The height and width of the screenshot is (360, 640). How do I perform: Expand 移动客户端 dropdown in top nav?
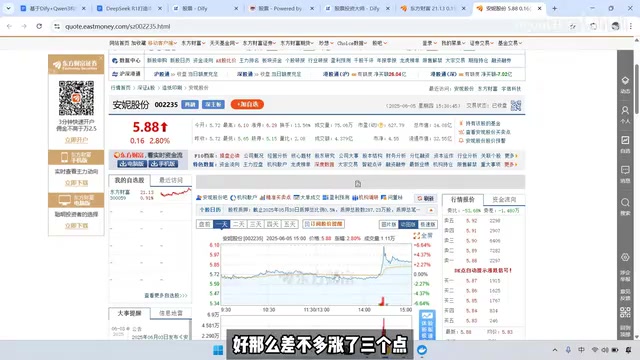click(x=162, y=43)
